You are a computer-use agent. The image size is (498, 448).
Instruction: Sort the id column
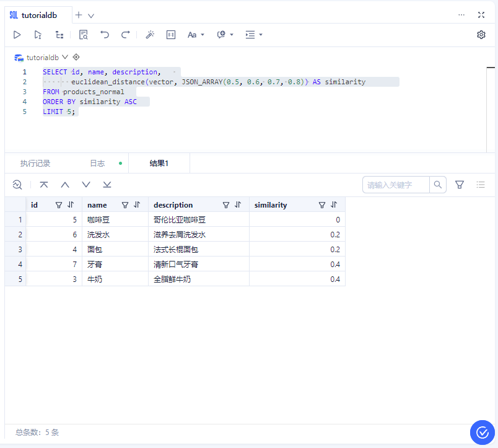point(71,205)
